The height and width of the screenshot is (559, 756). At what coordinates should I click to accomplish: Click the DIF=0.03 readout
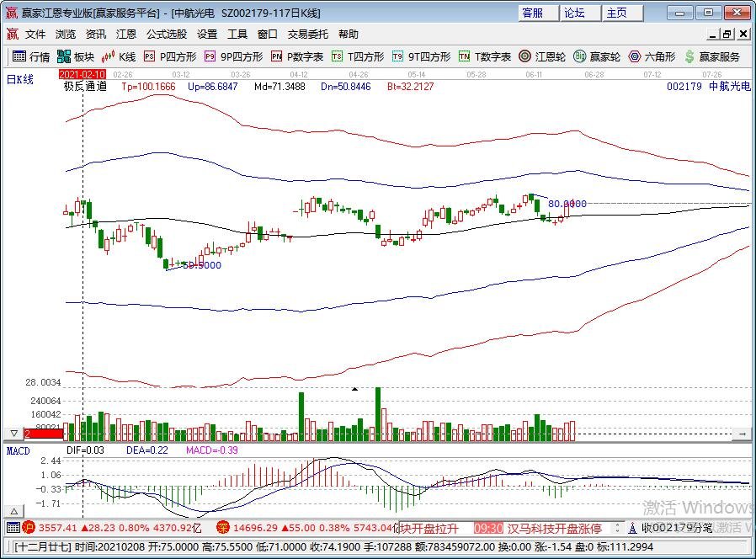[85, 450]
